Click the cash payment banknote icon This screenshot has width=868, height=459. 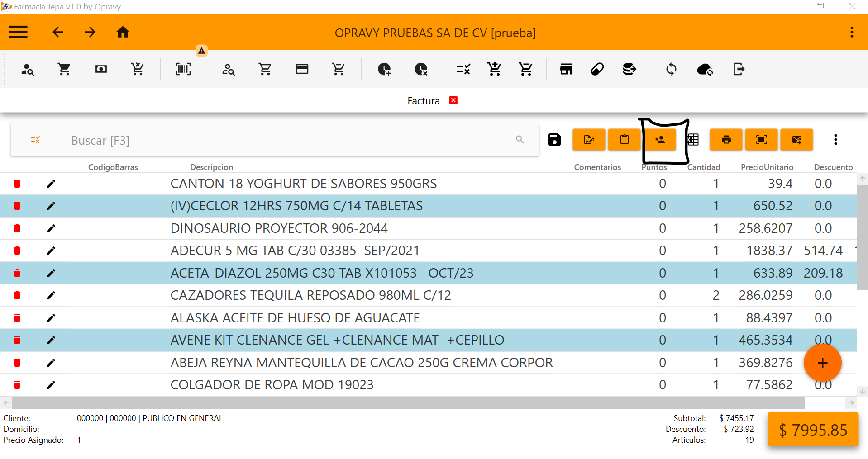(101, 69)
